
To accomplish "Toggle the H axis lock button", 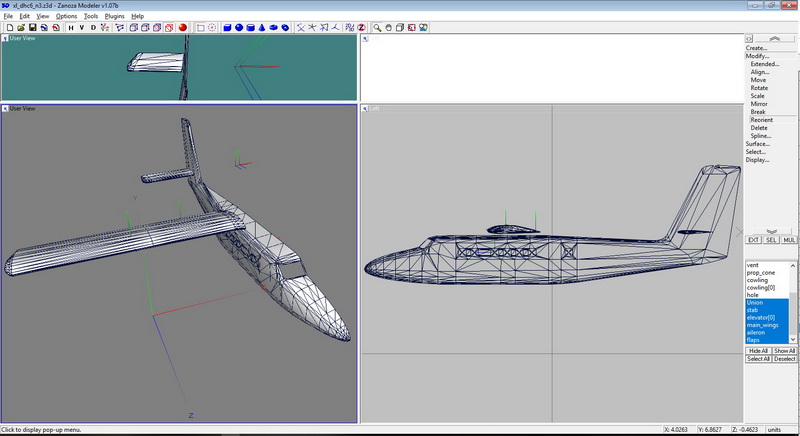I will coord(70,27).
